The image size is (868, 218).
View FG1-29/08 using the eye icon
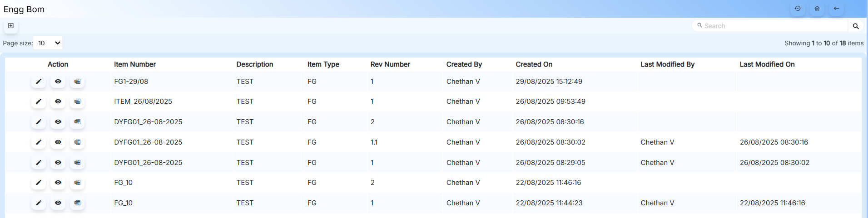(x=58, y=82)
